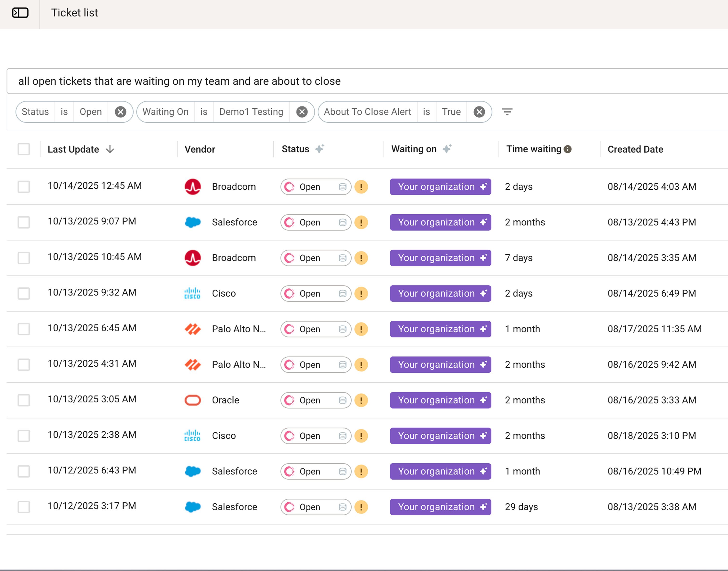Remove the Waiting On Demo1 Testing filter
728x571 pixels.
pos(302,112)
